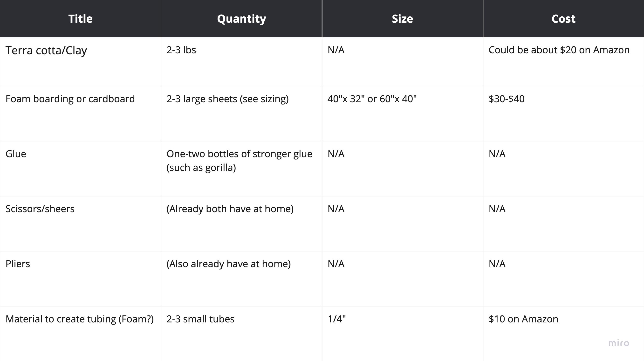Select the Material to create tubing cell

click(80, 319)
